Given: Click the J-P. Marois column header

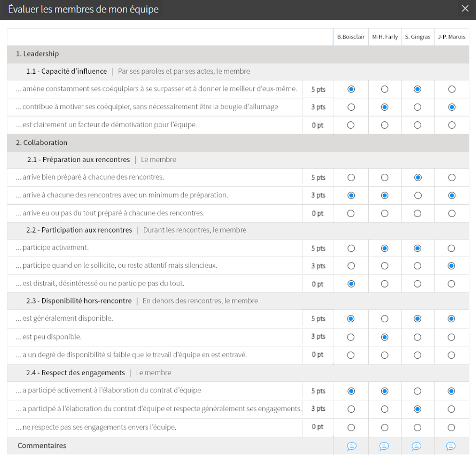Looking at the screenshot, I should (x=451, y=37).
